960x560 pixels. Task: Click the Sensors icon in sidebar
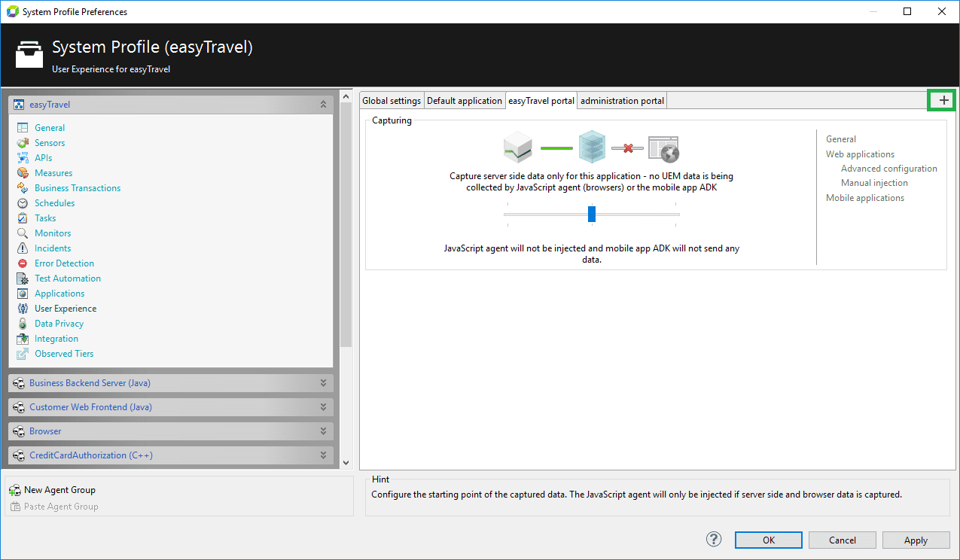[22, 143]
